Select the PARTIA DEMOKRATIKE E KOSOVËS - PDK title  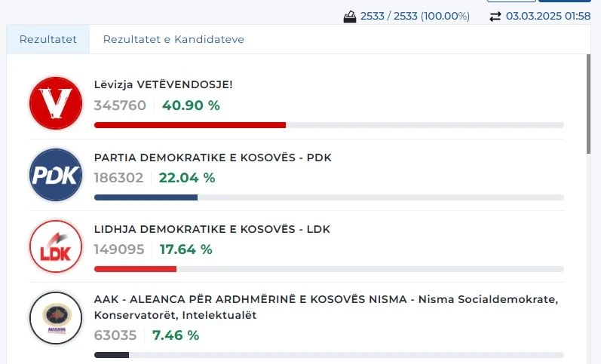click(x=213, y=158)
